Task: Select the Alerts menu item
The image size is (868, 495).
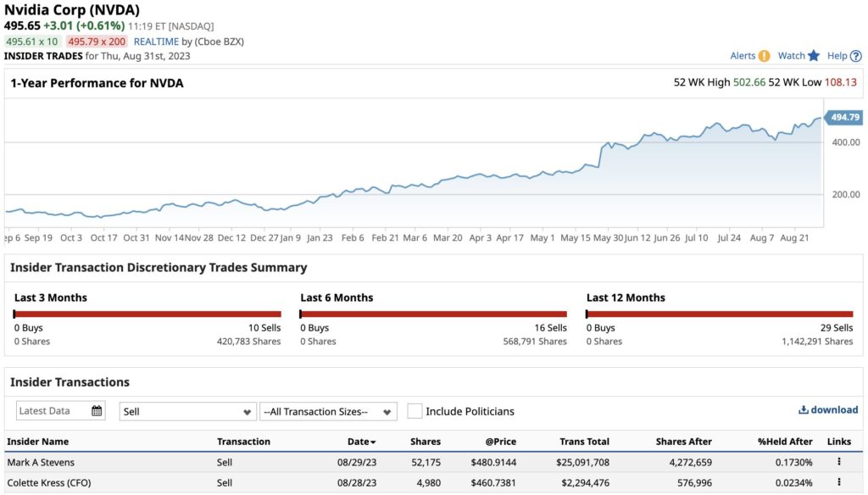Action: 744,55
